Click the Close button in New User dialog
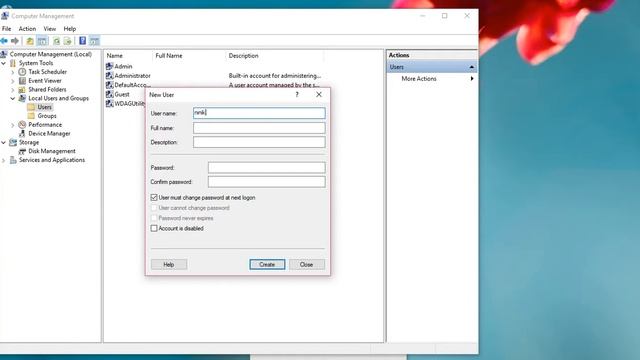Image resolution: width=640 pixels, height=360 pixels. point(307,264)
